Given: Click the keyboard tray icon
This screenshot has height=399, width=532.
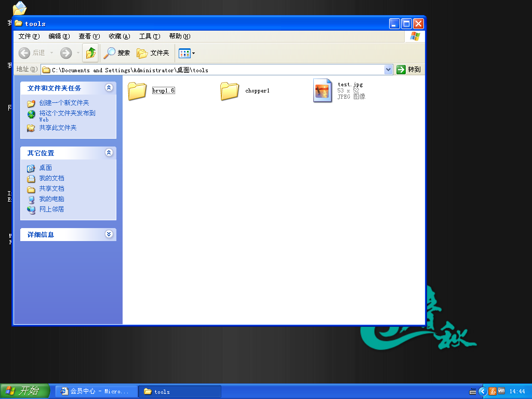Looking at the screenshot, I should pyautogui.click(x=473, y=392).
